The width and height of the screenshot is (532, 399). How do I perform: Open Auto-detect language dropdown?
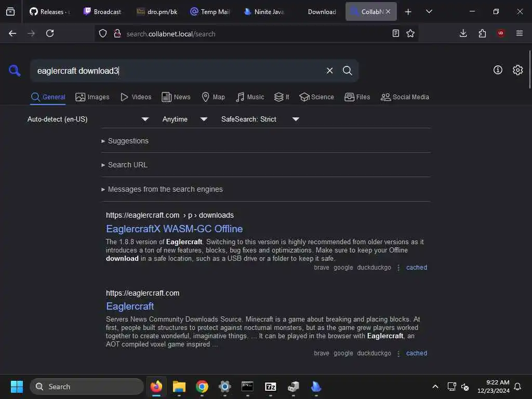[88, 119]
